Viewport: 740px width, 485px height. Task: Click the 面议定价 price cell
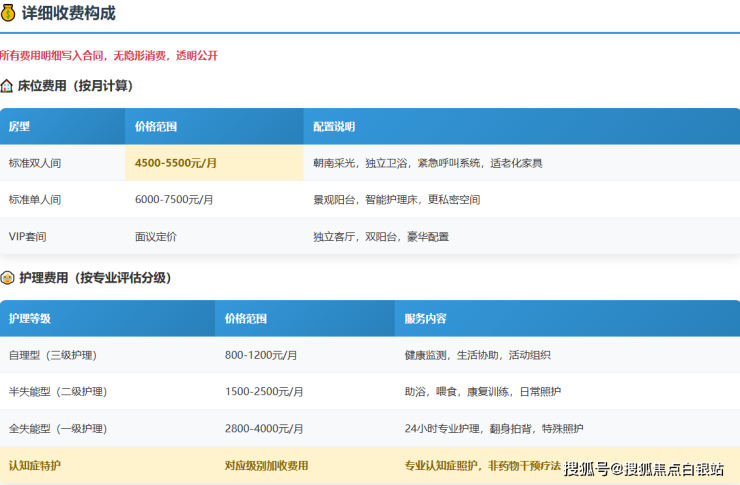click(155, 237)
